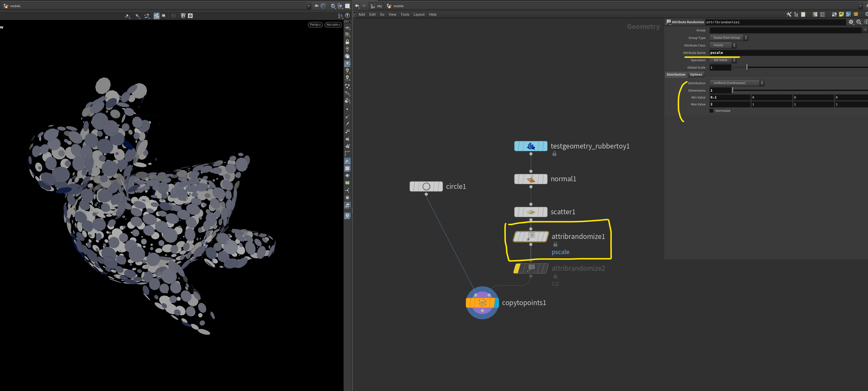Click the circle1 node
The height and width of the screenshot is (391, 868).
(x=426, y=186)
